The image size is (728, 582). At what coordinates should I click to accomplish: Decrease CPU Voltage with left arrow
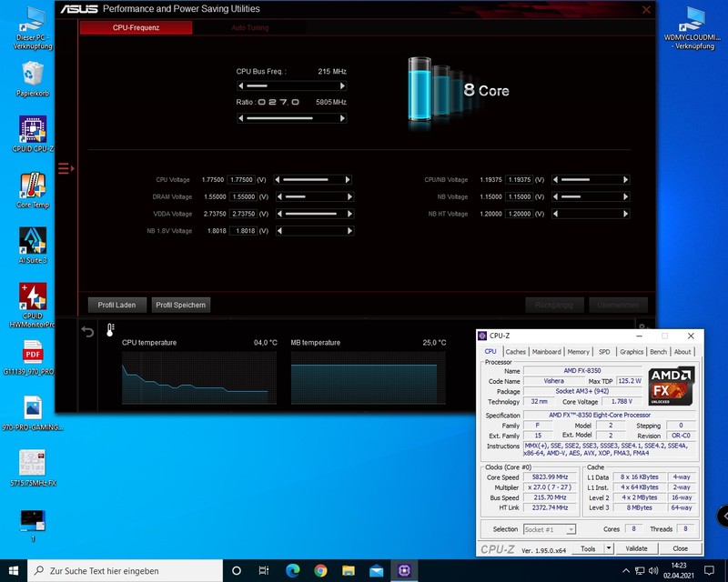[277, 180]
